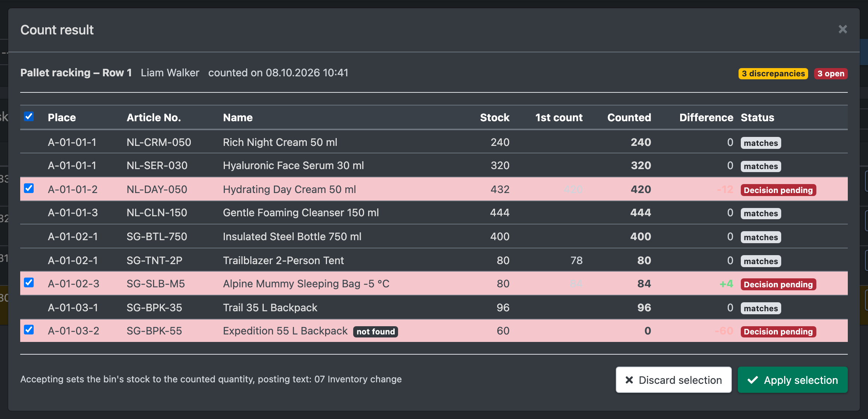Image resolution: width=868 pixels, height=419 pixels.
Task: Click matches badge in Rich Night Cream row
Action: click(x=761, y=143)
